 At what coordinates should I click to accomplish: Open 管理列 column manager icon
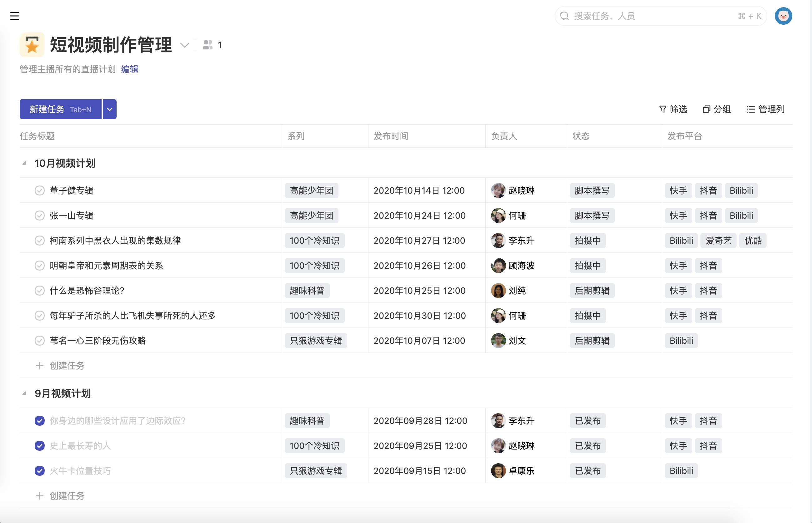750,109
